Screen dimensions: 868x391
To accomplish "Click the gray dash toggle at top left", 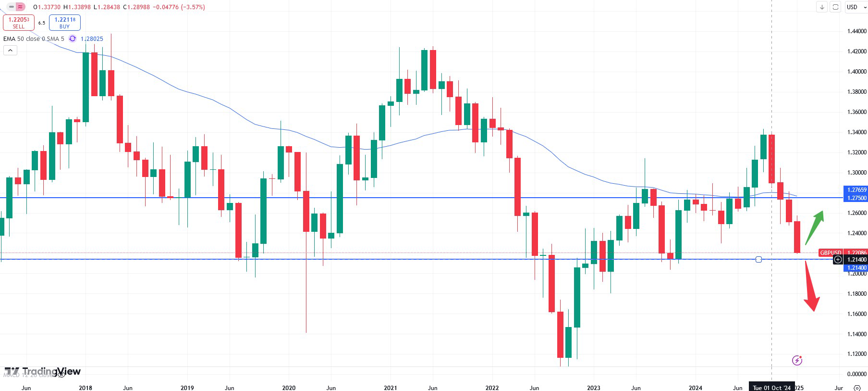I will tap(12, 7).
